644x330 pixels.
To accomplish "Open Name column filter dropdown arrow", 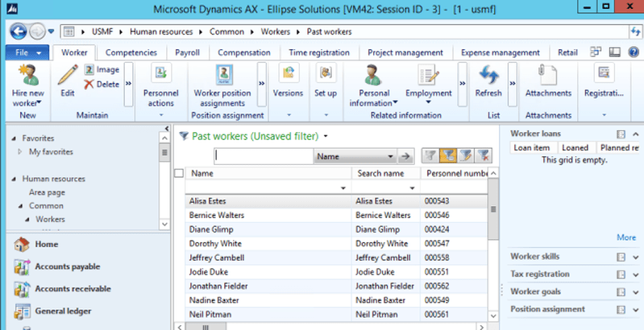I will [x=343, y=188].
